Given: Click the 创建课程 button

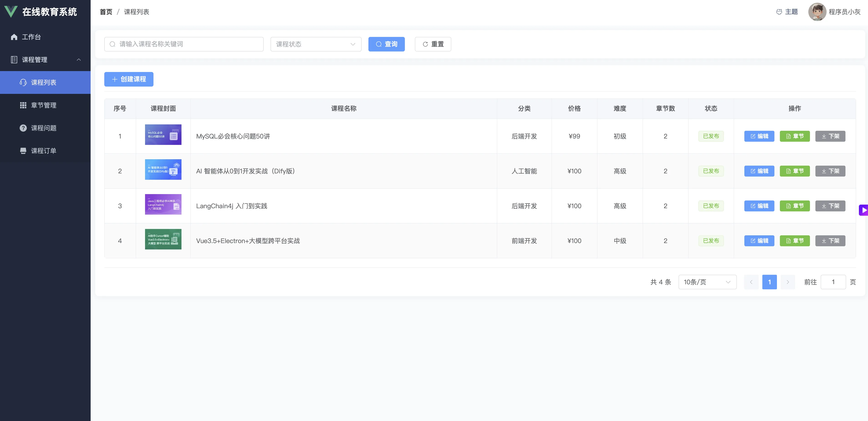Looking at the screenshot, I should click(x=129, y=79).
